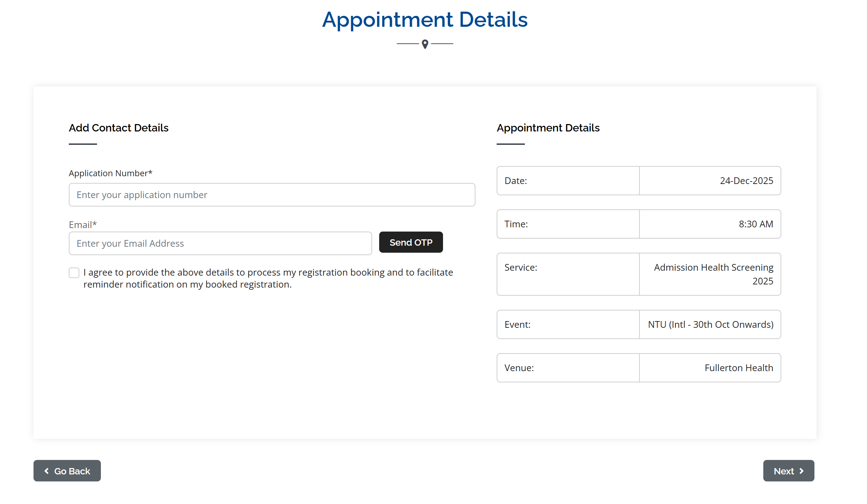Click the NTU event value cell
Viewport: 867px width, 504px height.
click(x=710, y=325)
